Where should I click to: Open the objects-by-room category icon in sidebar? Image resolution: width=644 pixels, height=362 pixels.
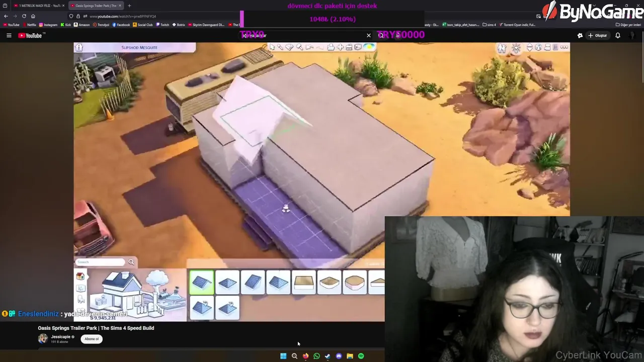(80, 289)
